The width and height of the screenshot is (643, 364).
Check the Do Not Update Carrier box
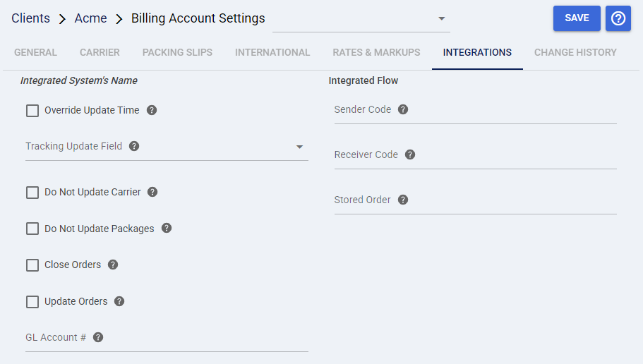coord(32,193)
